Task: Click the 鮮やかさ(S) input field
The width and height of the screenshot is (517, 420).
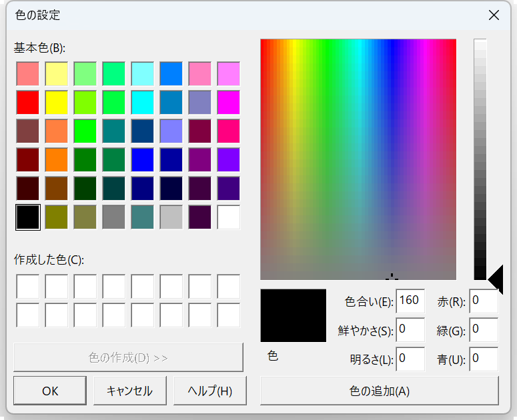Action: (410, 329)
